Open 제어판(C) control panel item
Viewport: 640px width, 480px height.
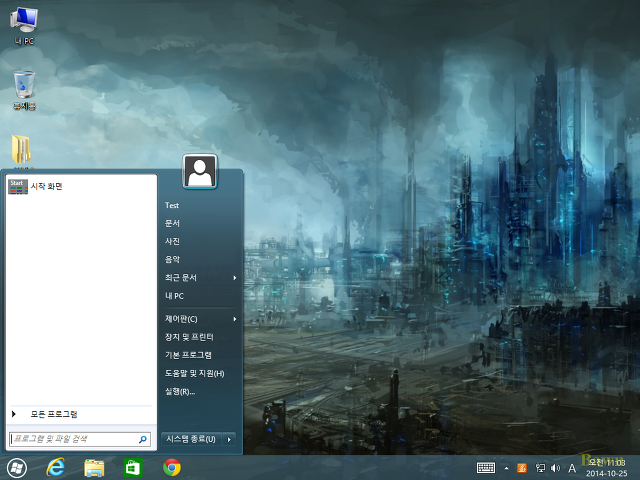pyautogui.click(x=181, y=319)
